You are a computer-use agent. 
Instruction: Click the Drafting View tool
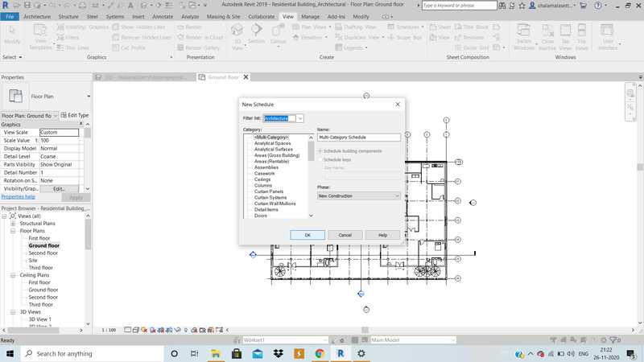click(356, 27)
